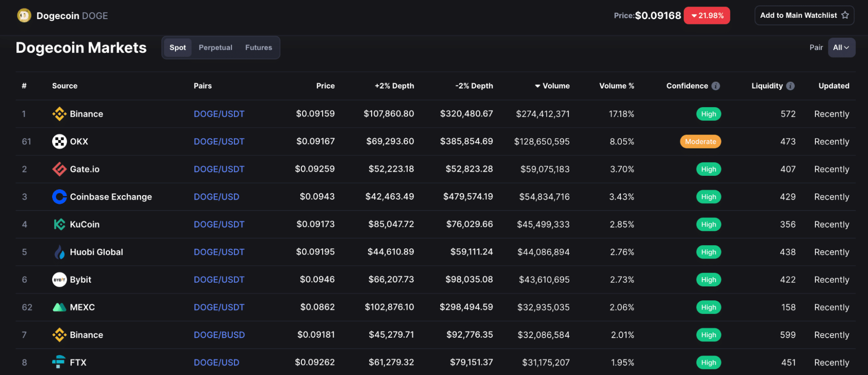Open the Pair filter All dropdown
868x375 pixels.
(842, 48)
